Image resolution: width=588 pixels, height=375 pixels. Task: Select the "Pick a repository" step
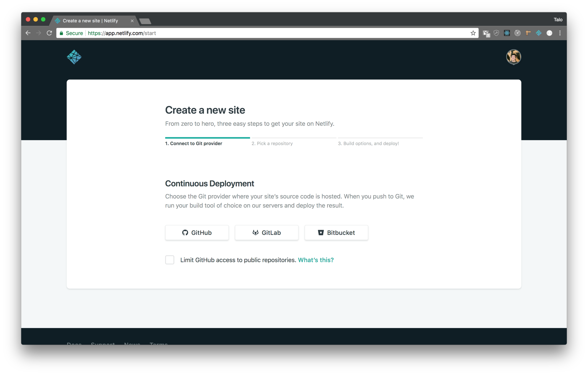(x=272, y=143)
